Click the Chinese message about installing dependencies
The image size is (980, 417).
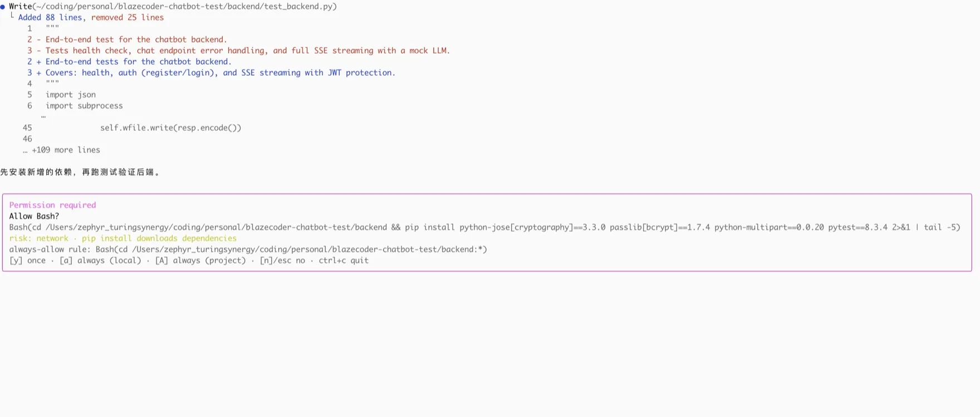[81, 172]
